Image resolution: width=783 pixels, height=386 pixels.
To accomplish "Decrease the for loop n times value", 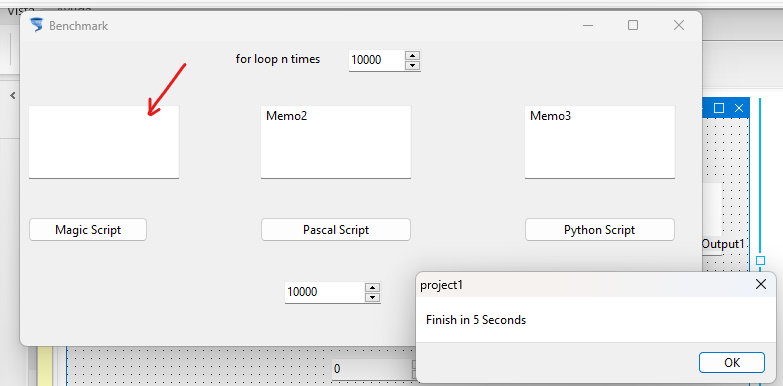I will coord(412,65).
